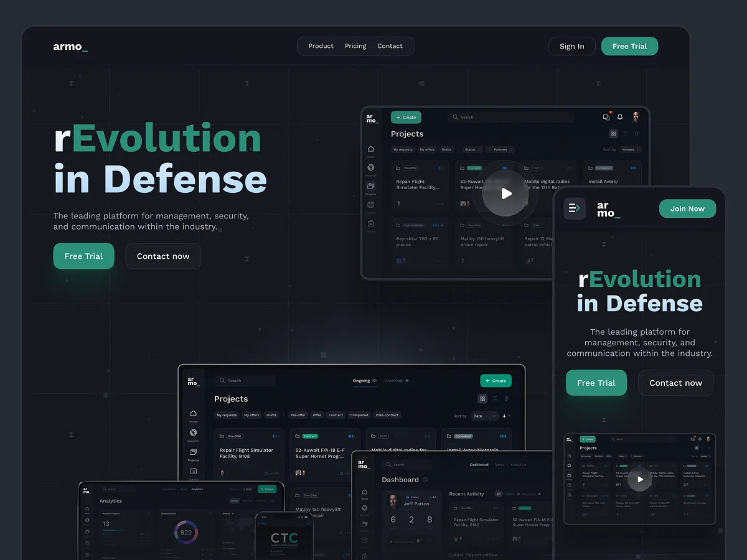Click the Sign In button
Image resolution: width=747 pixels, height=560 pixels.
tap(572, 46)
